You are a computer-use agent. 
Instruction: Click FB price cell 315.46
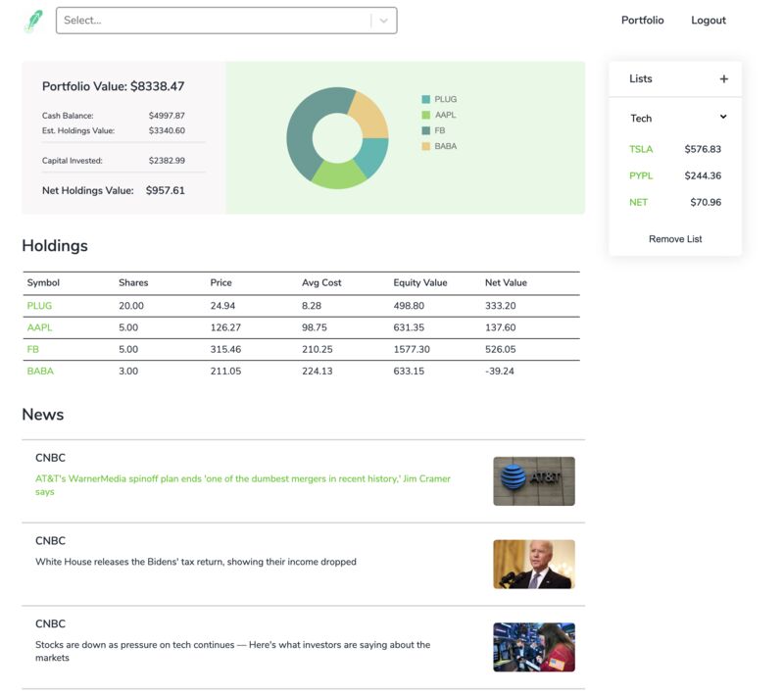coord(225,349)
